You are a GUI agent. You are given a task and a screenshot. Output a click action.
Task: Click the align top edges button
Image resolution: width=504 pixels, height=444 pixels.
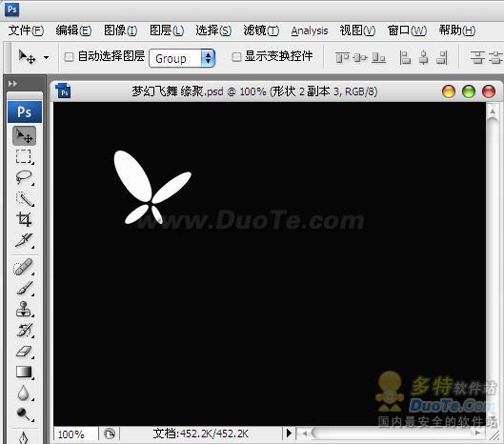342,58
